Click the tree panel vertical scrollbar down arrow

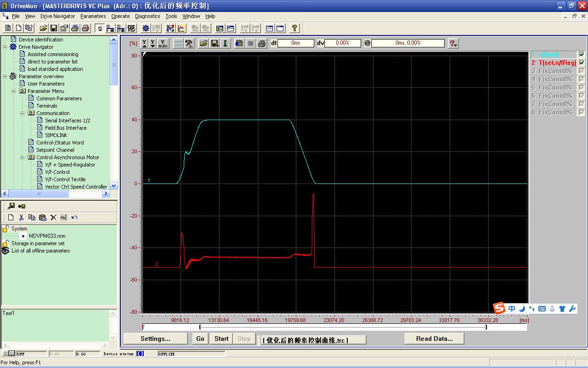[x=114, y=186]
